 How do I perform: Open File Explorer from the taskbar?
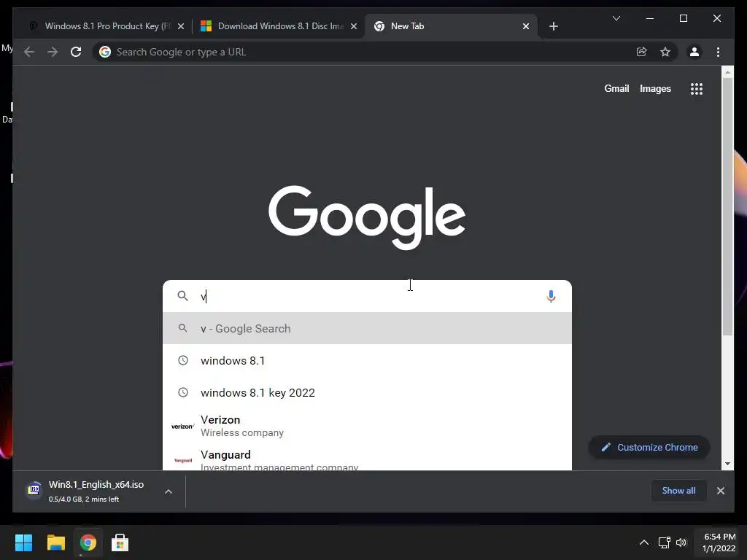tap(55, 542)
